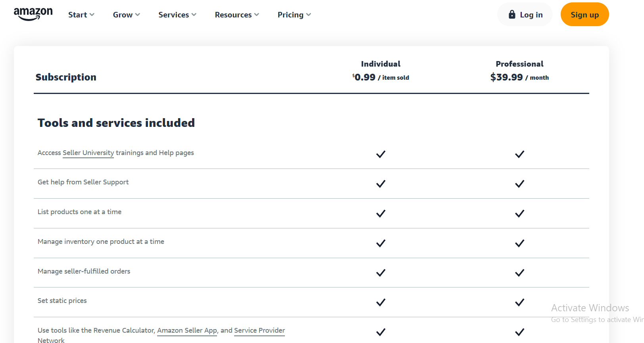Click the $0.99 / item sold price

381,77
